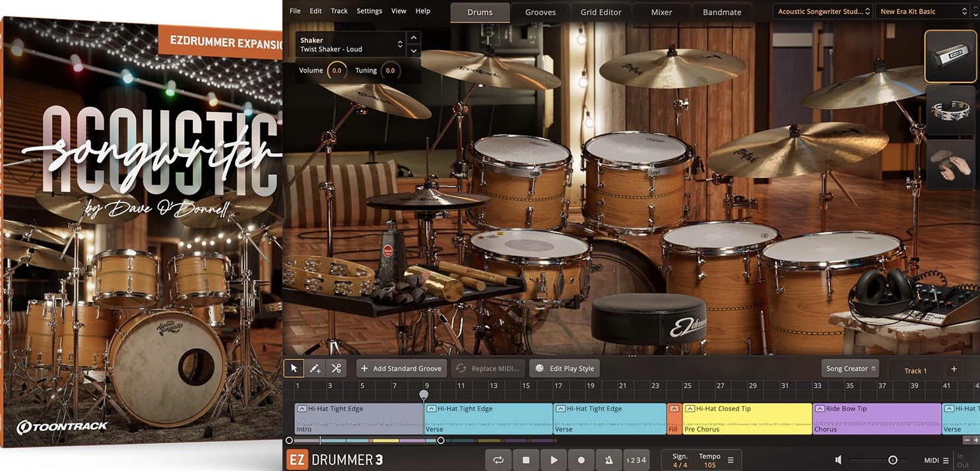Click the speaker volume icon
This screenshot has height=471, width=980.
point(838,460)
